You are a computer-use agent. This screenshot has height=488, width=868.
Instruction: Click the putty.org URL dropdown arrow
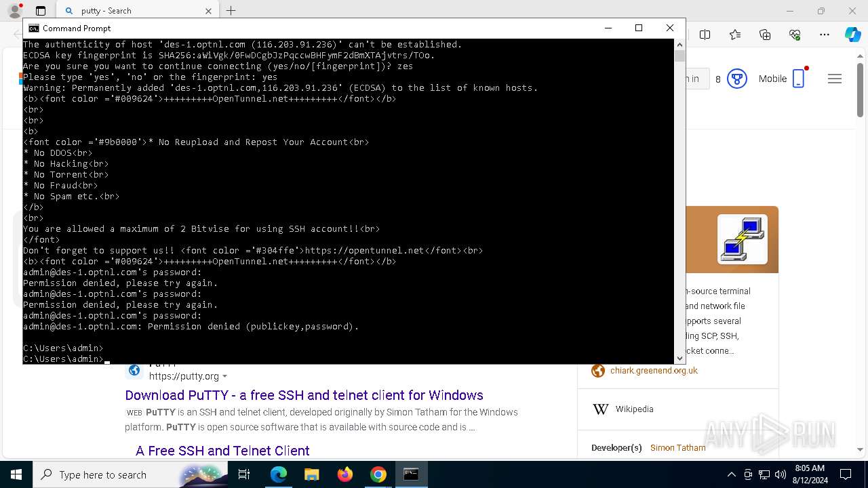(224, 376)
